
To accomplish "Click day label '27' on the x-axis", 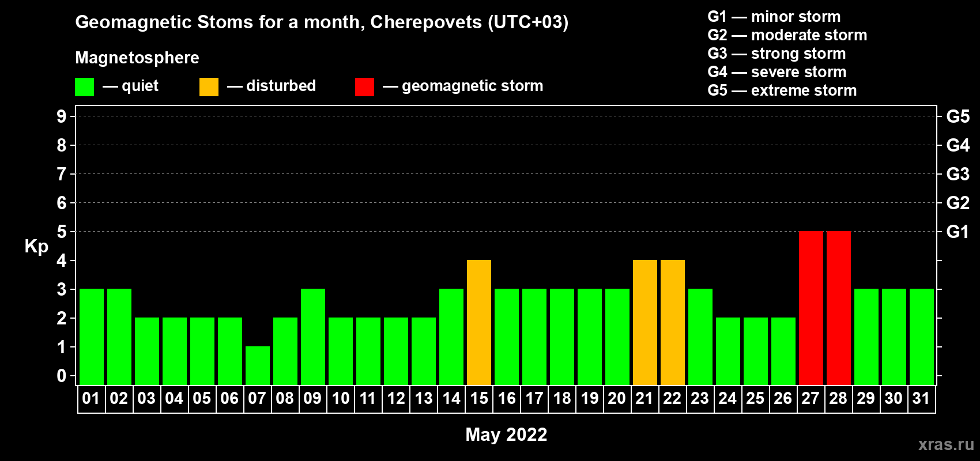I will click(811, 399).
